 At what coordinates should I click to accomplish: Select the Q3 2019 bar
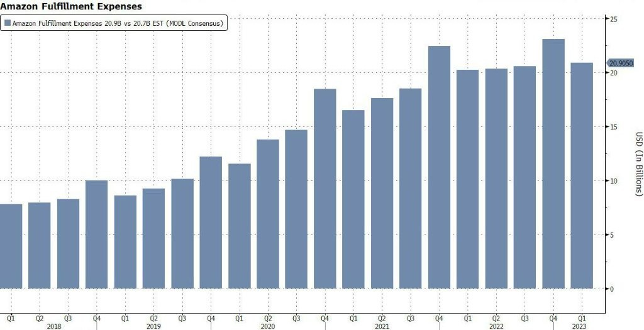(182, 234)
